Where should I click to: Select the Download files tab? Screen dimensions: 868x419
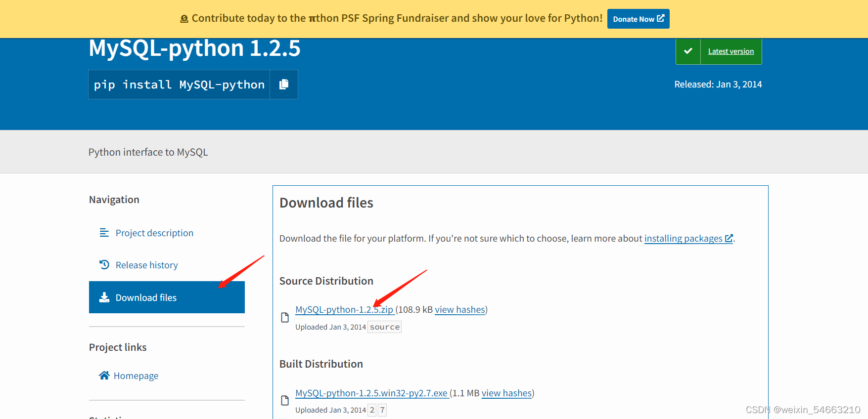coord(167,297)
